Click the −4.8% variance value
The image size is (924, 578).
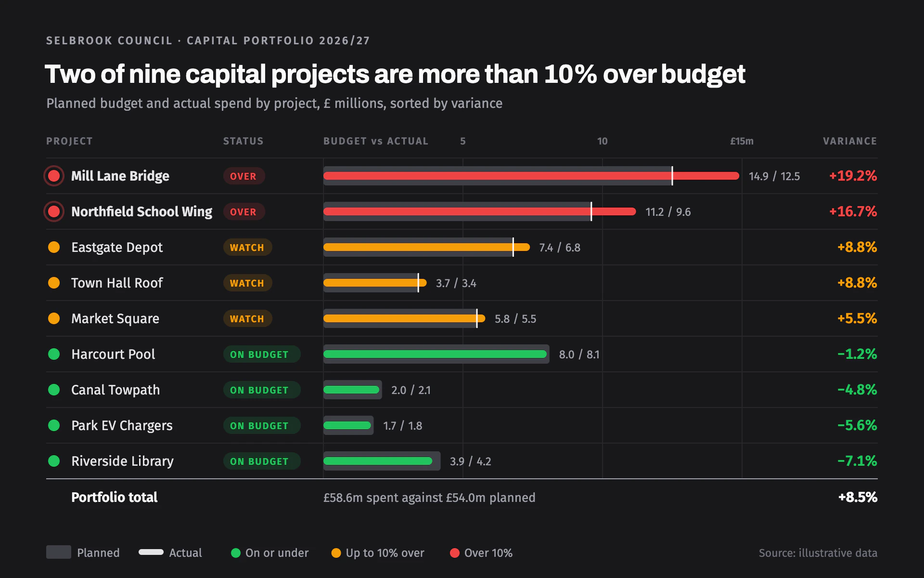[857, 390]
